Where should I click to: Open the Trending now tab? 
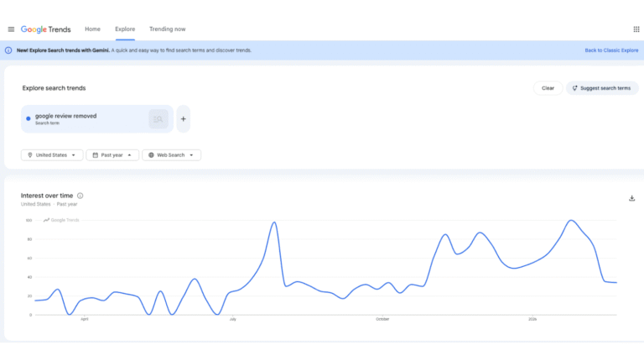[167, 29]
